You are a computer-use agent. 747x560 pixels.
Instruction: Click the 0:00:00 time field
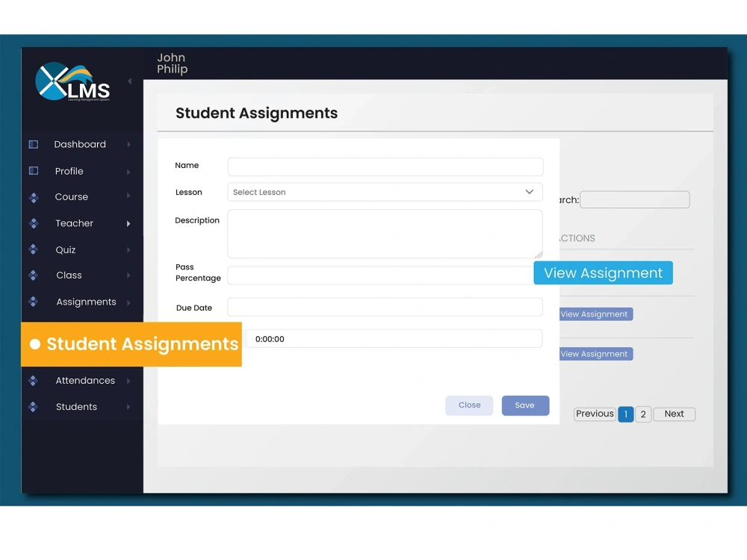tap(394, 338)
